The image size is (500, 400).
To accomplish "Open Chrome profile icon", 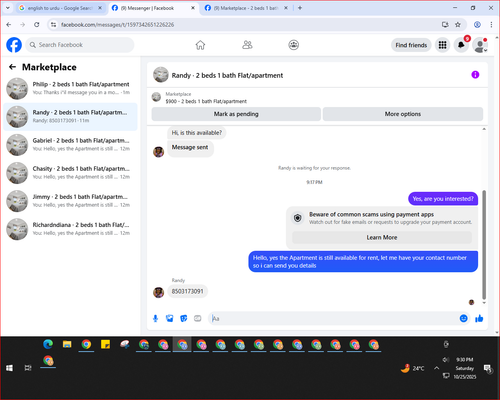I will (477, 25).
